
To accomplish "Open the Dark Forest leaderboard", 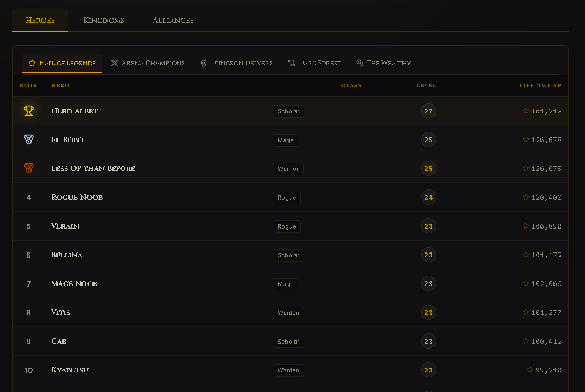I will [314, 63].
